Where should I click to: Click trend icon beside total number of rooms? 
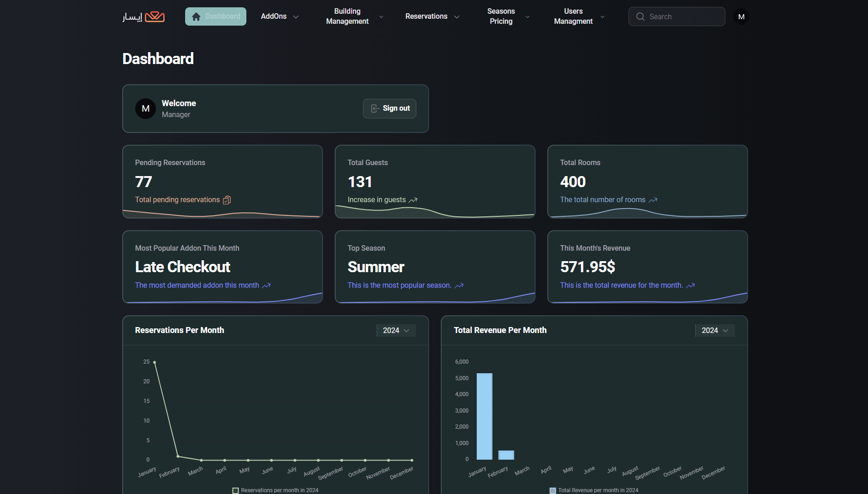[653, 200]
